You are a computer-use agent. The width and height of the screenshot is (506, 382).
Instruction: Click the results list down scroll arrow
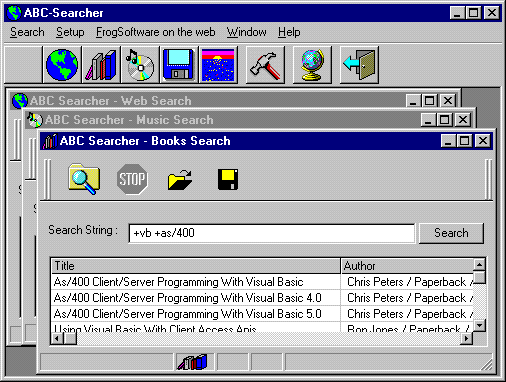coord(479,325)
